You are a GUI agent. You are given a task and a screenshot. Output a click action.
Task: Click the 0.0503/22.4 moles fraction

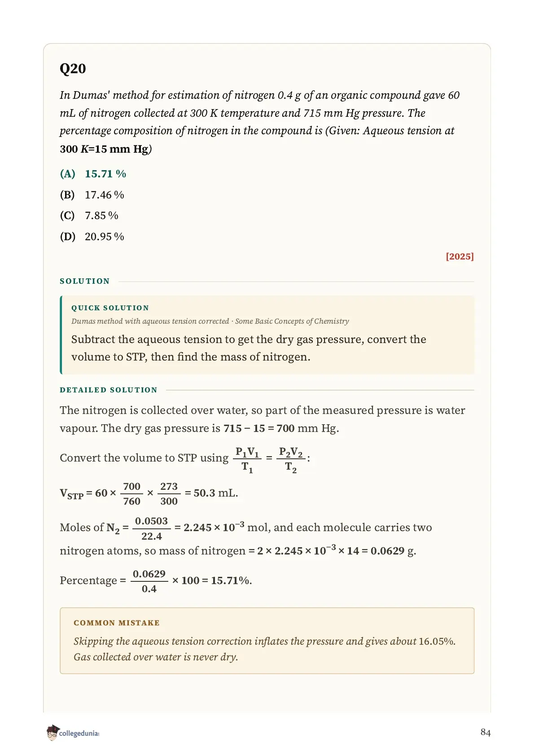pos(151,528)
